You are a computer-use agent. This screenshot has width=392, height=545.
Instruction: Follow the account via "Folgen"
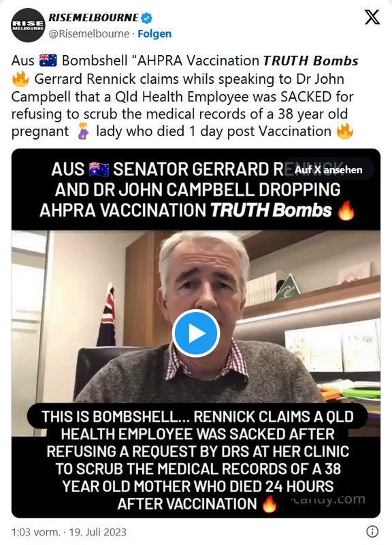[x=154, y=34]
